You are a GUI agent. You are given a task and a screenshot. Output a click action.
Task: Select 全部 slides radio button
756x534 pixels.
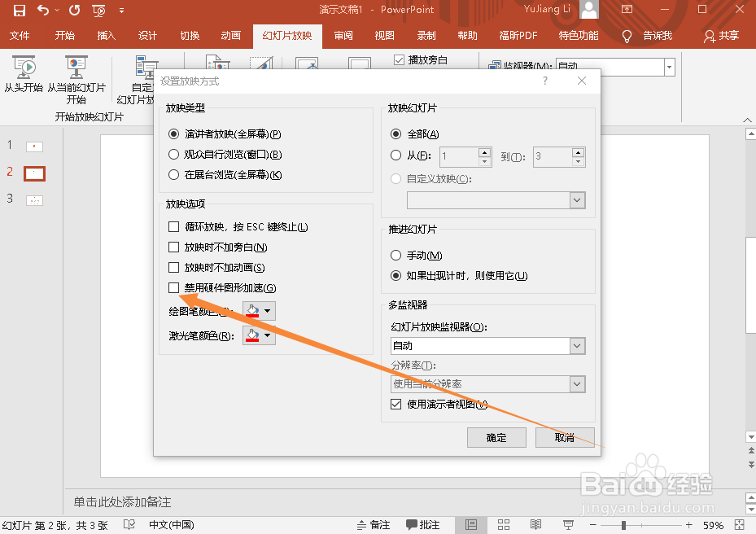tap(395, 133)
